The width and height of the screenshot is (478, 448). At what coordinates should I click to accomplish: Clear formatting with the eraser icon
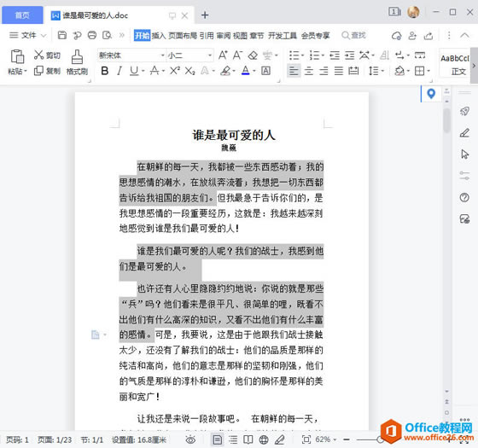253,55
